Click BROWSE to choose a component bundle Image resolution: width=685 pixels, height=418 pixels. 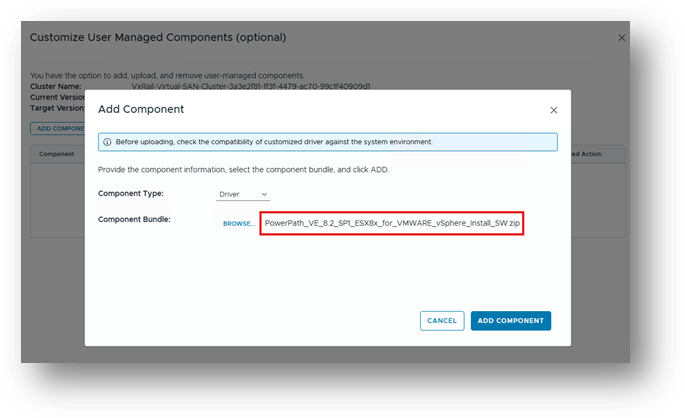coord(238,223)
